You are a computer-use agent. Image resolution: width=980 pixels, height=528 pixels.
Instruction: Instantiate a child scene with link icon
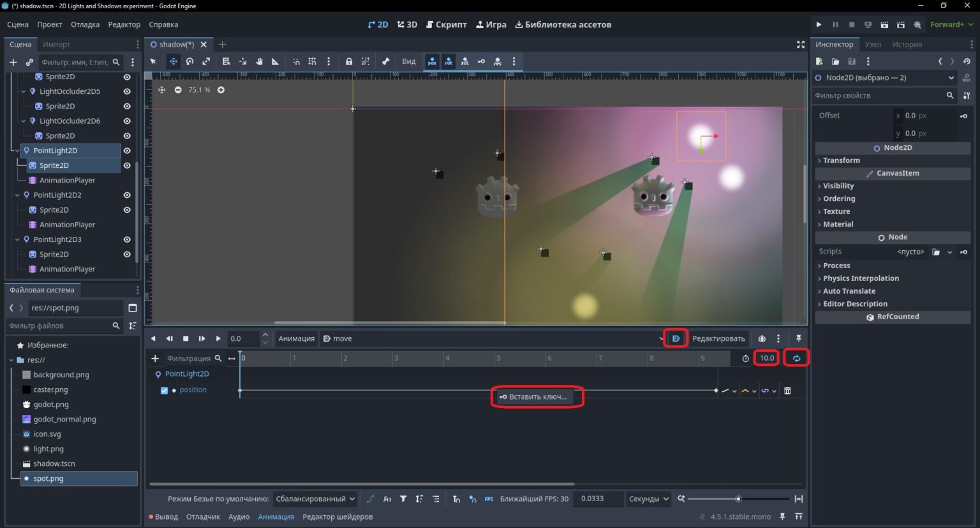coord(29,62)
